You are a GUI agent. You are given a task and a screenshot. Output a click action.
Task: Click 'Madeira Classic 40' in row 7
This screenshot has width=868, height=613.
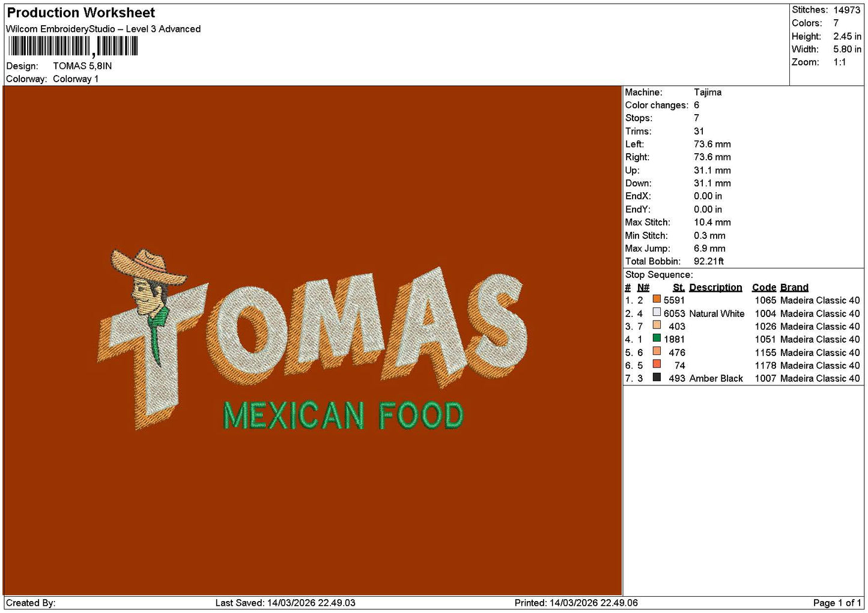(x=820, y=378)
